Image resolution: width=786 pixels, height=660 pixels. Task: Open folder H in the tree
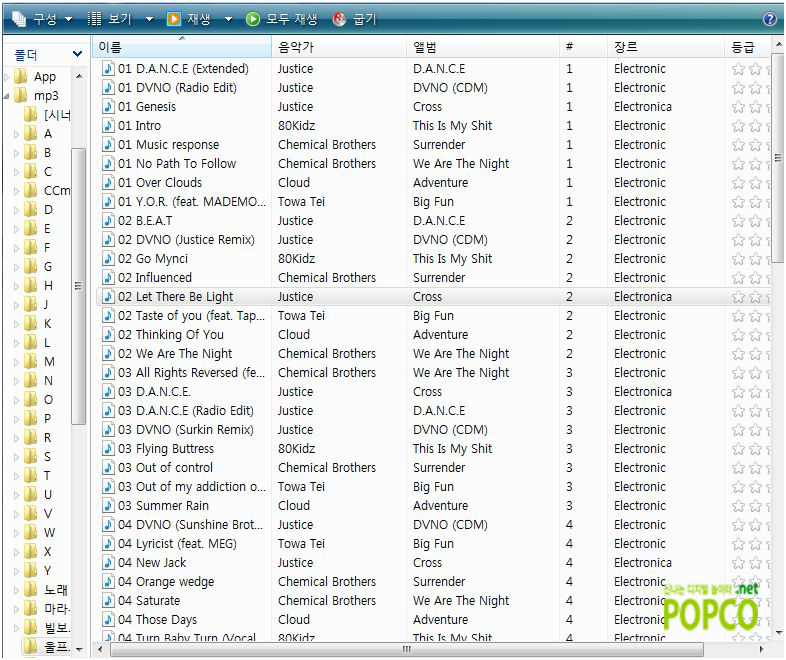click(48, 286)
